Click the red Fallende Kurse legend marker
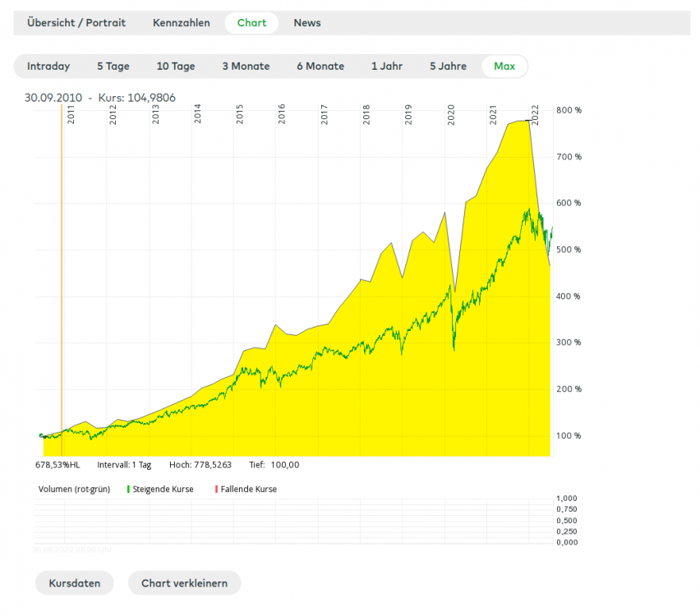 [217, 489]
